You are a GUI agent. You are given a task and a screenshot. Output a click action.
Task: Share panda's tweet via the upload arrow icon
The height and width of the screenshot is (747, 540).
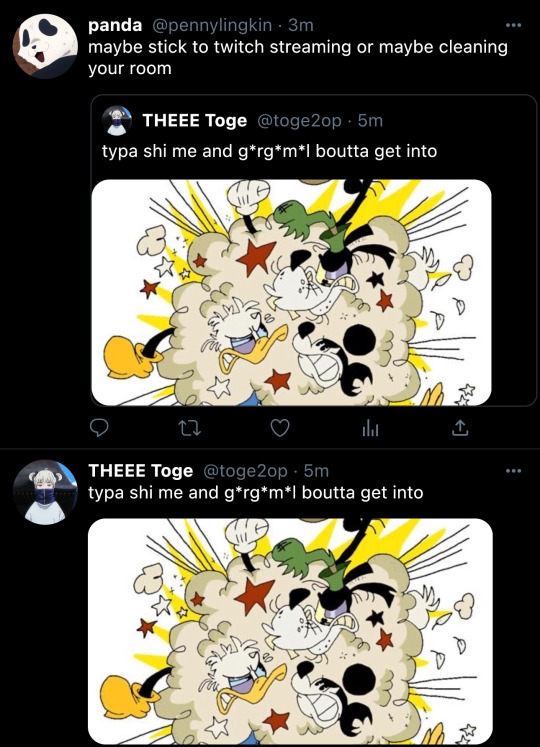pyautogui.click(x=460, y=428)
